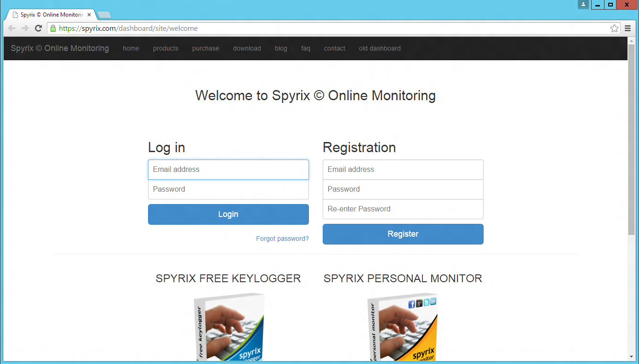This screenshot has width=639, height=364.
Task: Select the Spyrix Online Monitoring browser tab
Action: (x=51, y=15)
